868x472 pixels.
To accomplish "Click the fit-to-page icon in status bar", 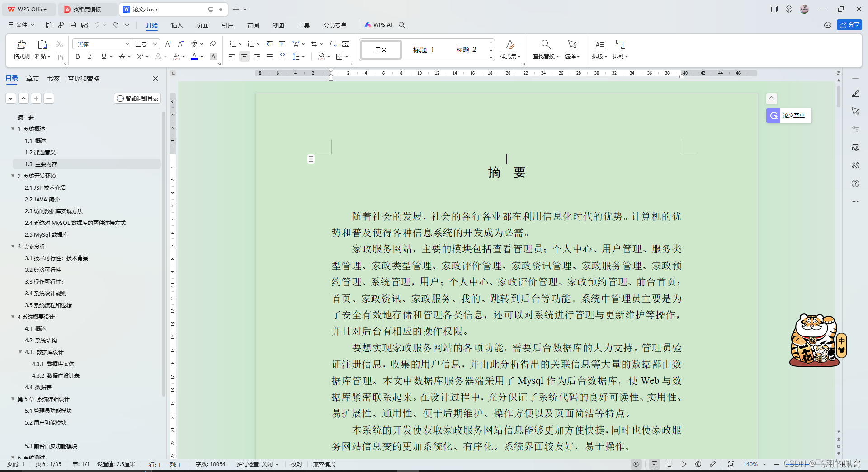I will click(731, 464).
